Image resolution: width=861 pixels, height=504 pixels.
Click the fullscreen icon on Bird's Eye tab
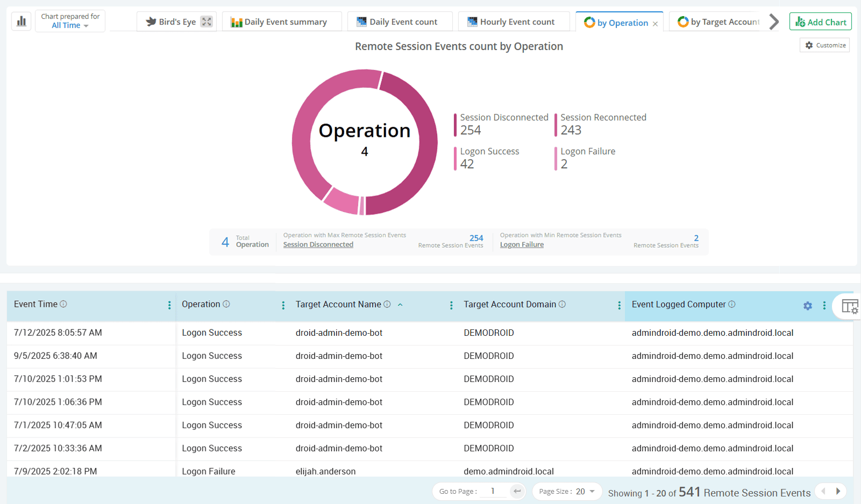pos(206,21)
